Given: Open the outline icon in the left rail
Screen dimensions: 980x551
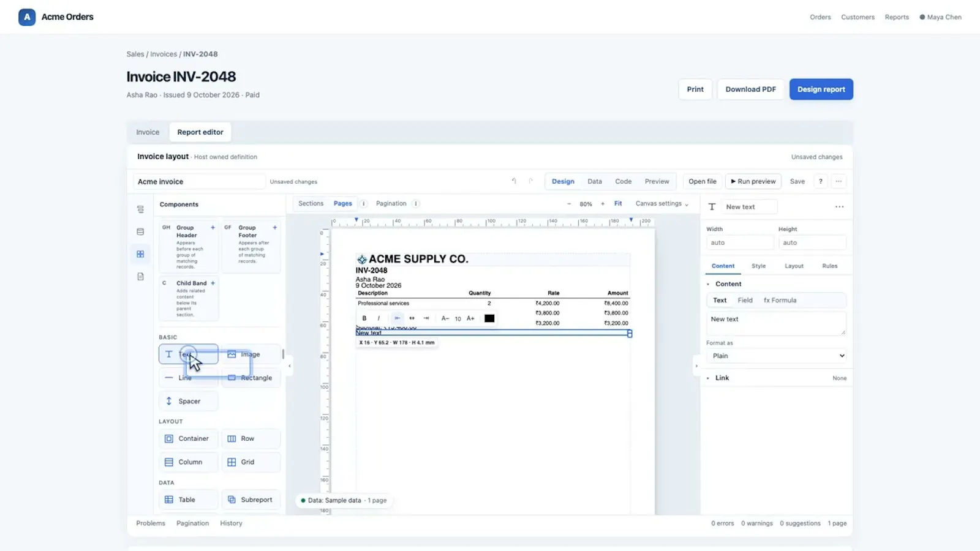Looking at the screenshot, I should pos(140,209).
